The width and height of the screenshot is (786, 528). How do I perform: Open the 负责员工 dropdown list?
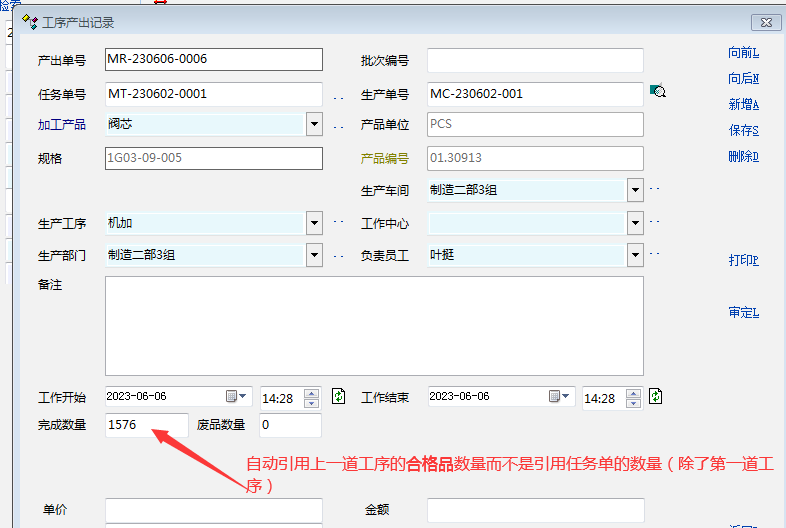(635, 255)
